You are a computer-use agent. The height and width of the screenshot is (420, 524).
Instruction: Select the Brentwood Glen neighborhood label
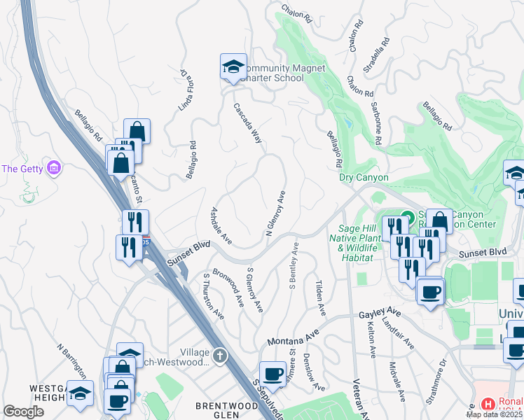pyautogui.click(x=226, y=410)
